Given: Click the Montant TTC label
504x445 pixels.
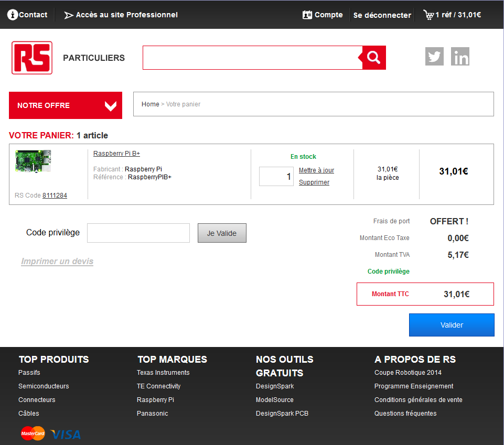Looking at the screenshot, I should pos(391,294).
